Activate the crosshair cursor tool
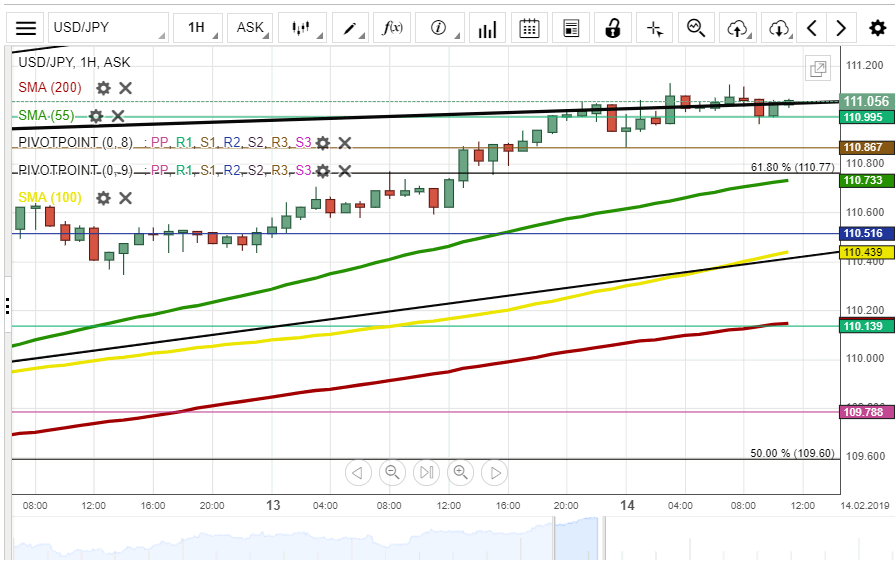The height and width of the screenshot is (562, 895). coord(655,28)
